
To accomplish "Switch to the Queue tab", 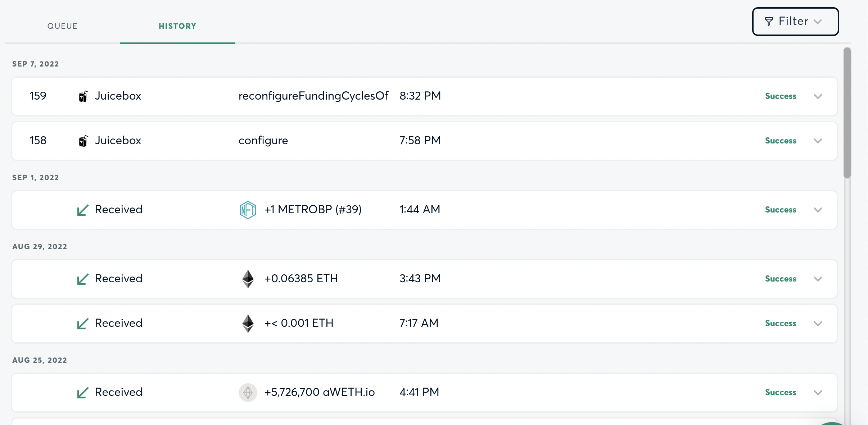I will 62,26.
